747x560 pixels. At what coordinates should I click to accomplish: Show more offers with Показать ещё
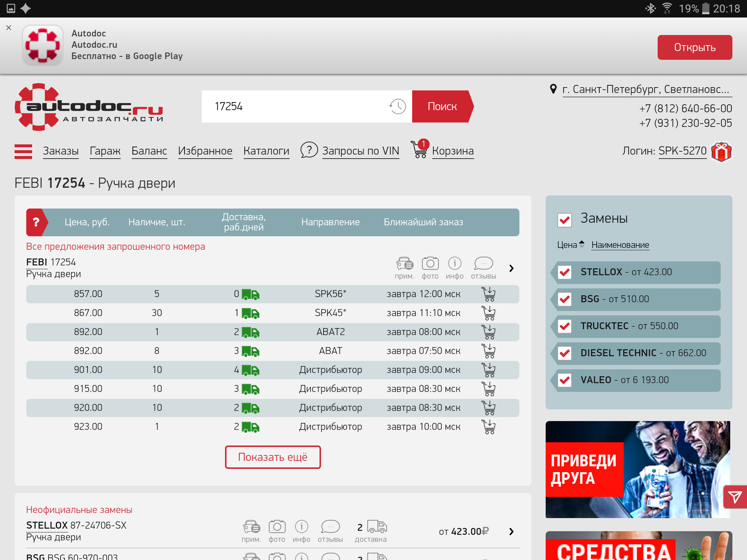tap(273, 457)
